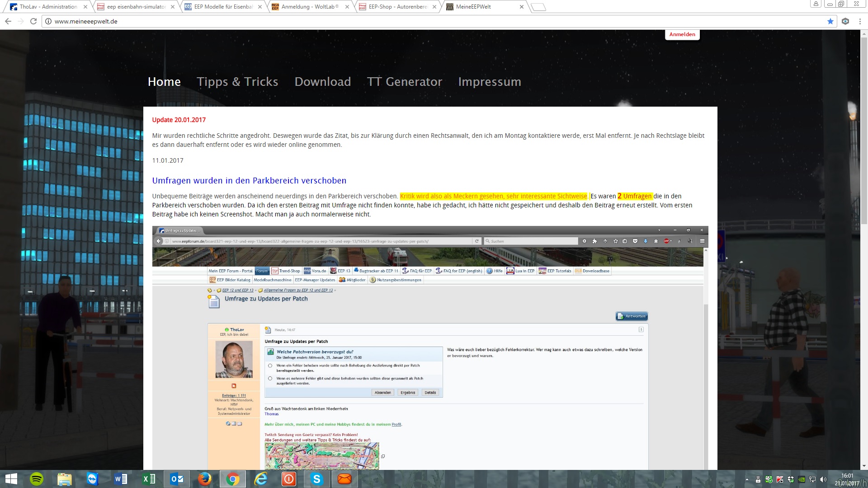Screen dimensions: 868x488
Task: Click the Dropbox tray icon
Action: tap(790, 480)
